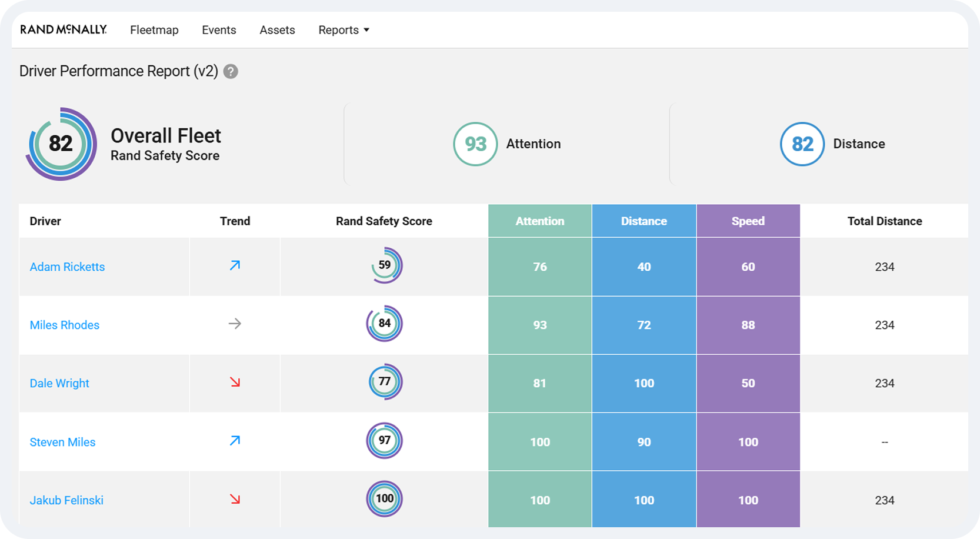Click Steven Miles' Attention value 100
The image size is (980, 539).
tap(540, 442)
